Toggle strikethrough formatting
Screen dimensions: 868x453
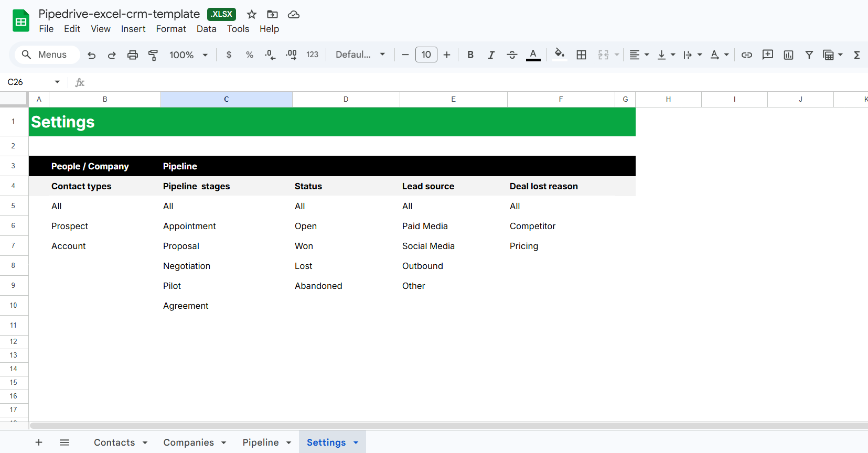[x=512, y=55]
